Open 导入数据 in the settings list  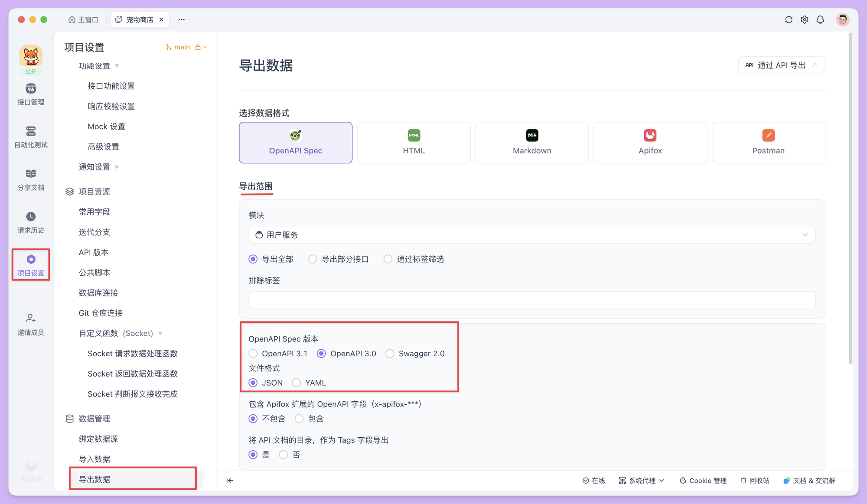coord(95,458)
